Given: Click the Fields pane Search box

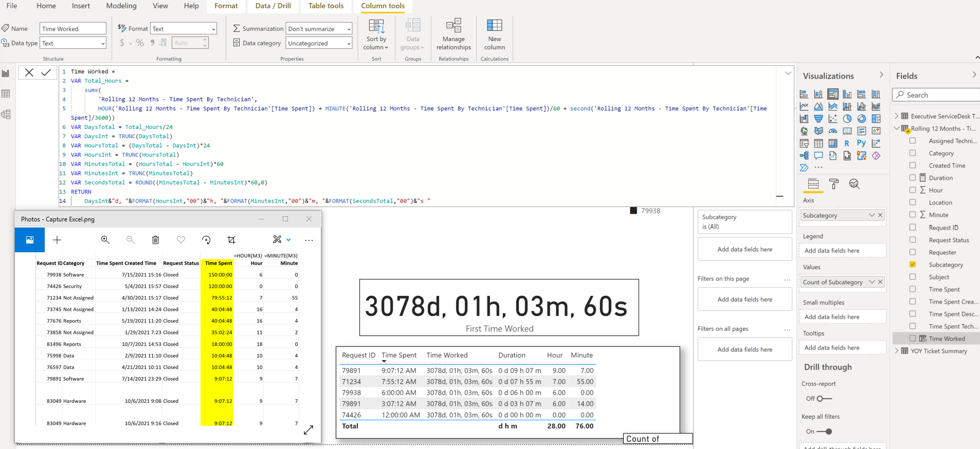Looking at the screenshot, I should pos(937,95).
